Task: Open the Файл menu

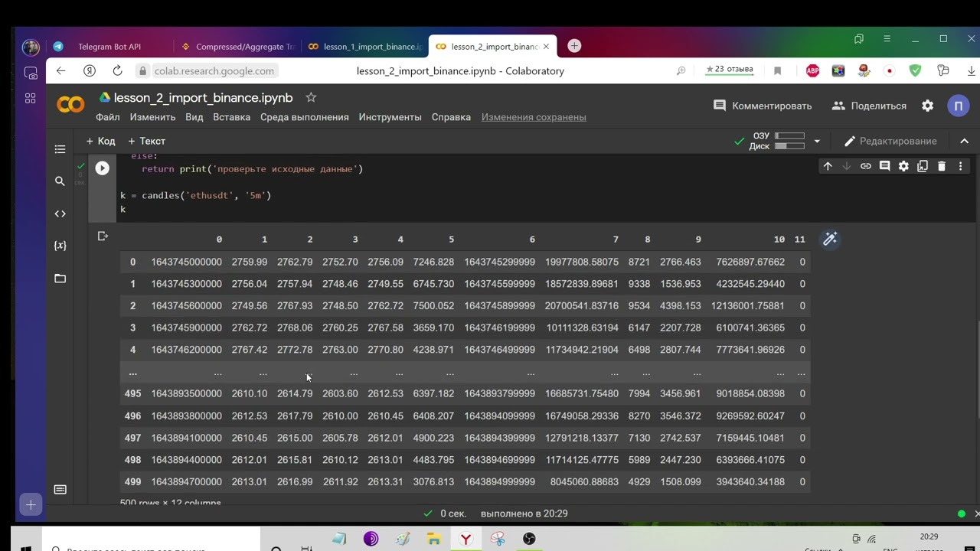Action: (108, 117)
